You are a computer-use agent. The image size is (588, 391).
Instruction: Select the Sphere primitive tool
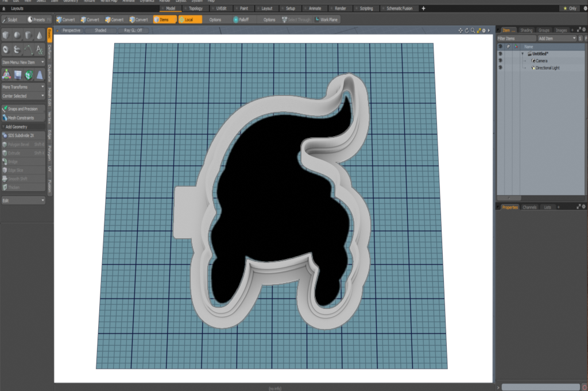click(18, 34)
